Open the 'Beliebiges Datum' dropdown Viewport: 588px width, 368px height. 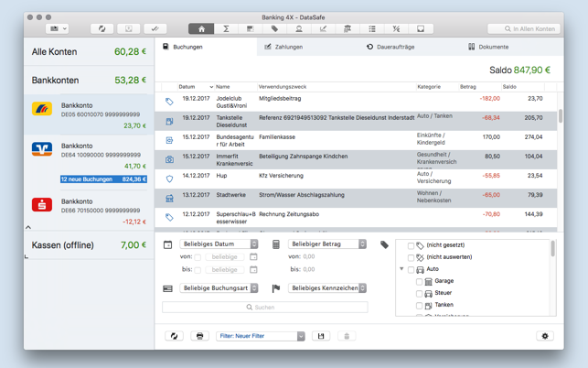click(x=219, y=244)
